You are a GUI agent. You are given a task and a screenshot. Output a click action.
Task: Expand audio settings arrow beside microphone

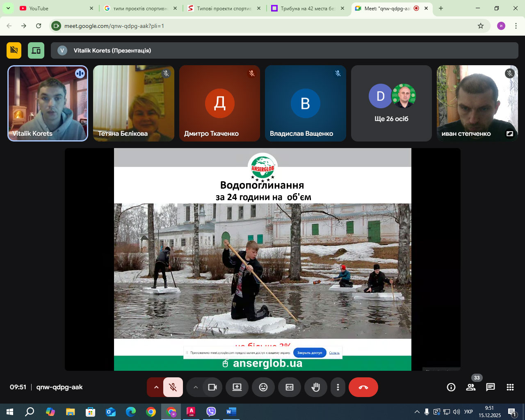pos(156,387)
